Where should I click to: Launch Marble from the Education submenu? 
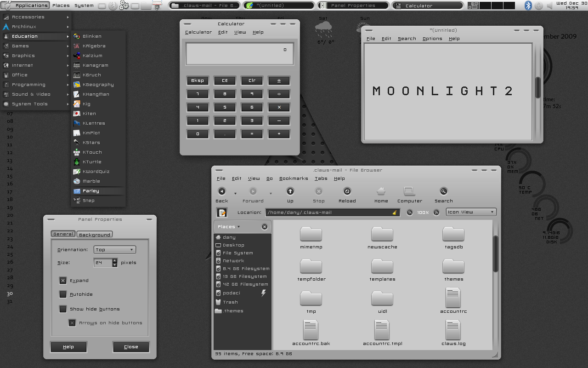coord(98,181)
